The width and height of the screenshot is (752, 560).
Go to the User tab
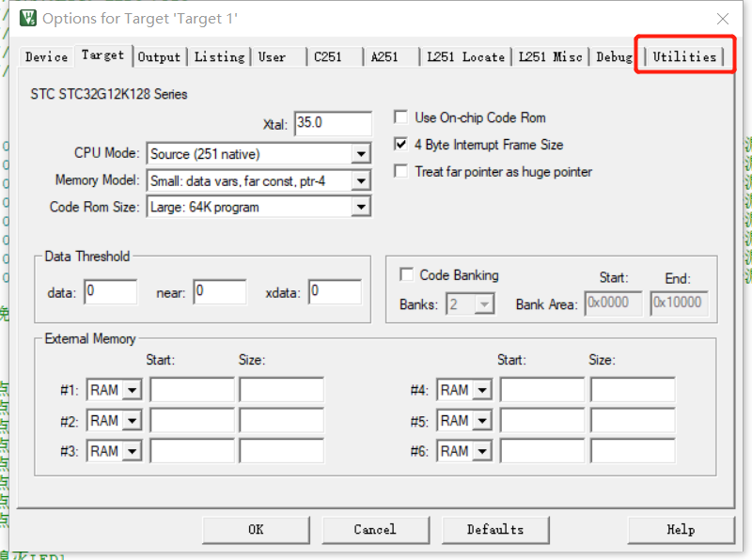[279, 57]
